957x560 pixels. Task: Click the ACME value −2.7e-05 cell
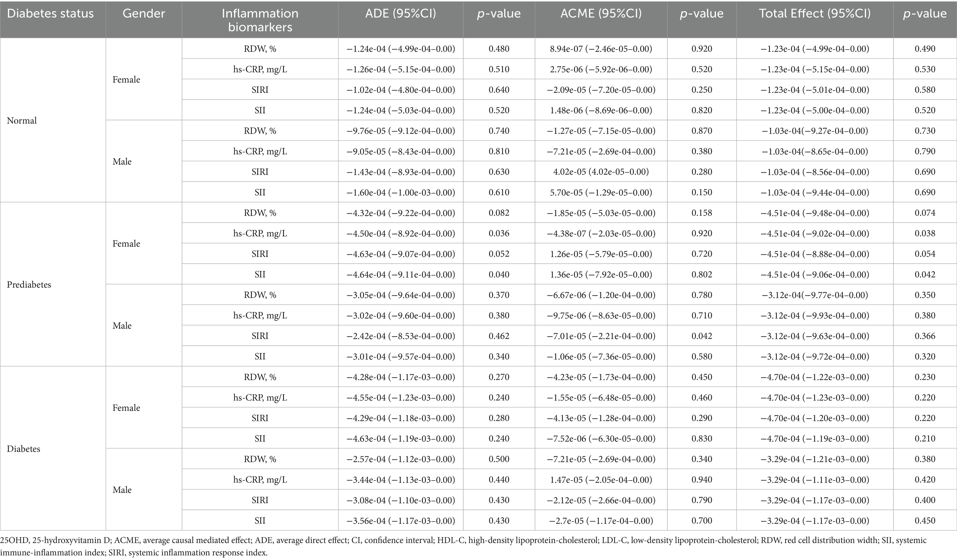[601, 521]
